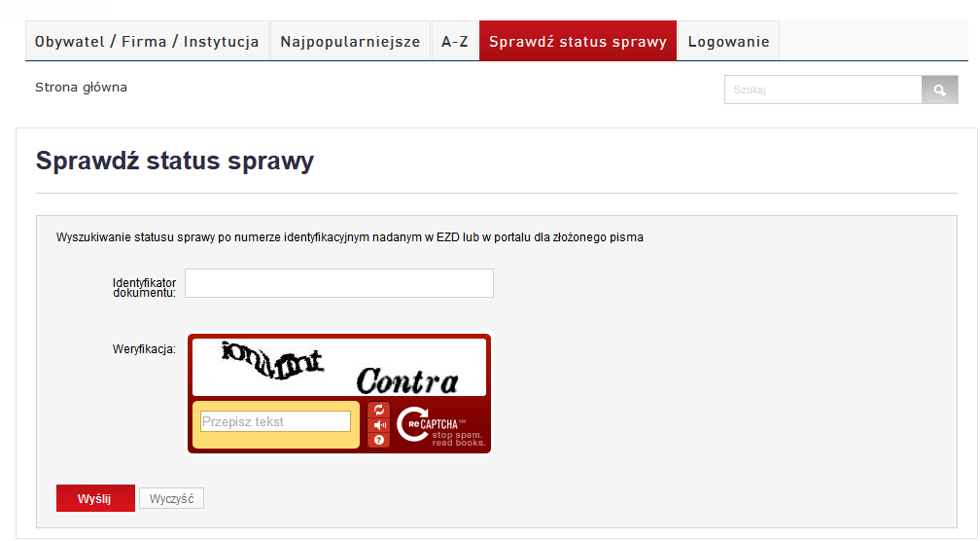Click the Identyfikator dokumentu label
980x541 pixels.
pos(144,287)
